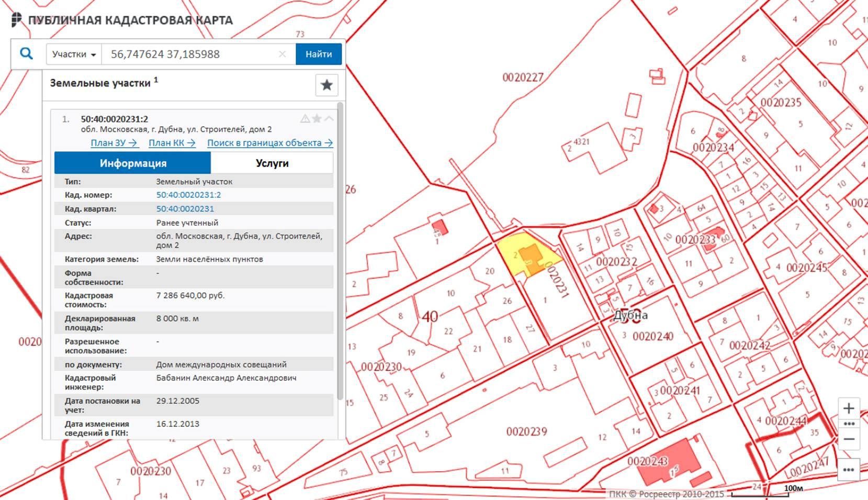Image resolution: width=868 pixels, height=500 pixels.
Task: Open cadastral number 50:40:0020231:2 link
Action: click(188, 195)
